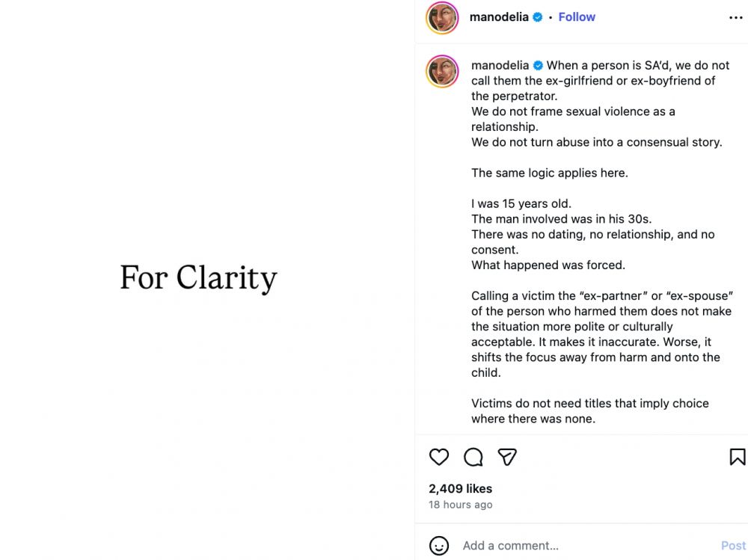Open more options three-dot menu
Image resolution: width=748 pixels, height=560 pixels.
(x=735, y=18)
